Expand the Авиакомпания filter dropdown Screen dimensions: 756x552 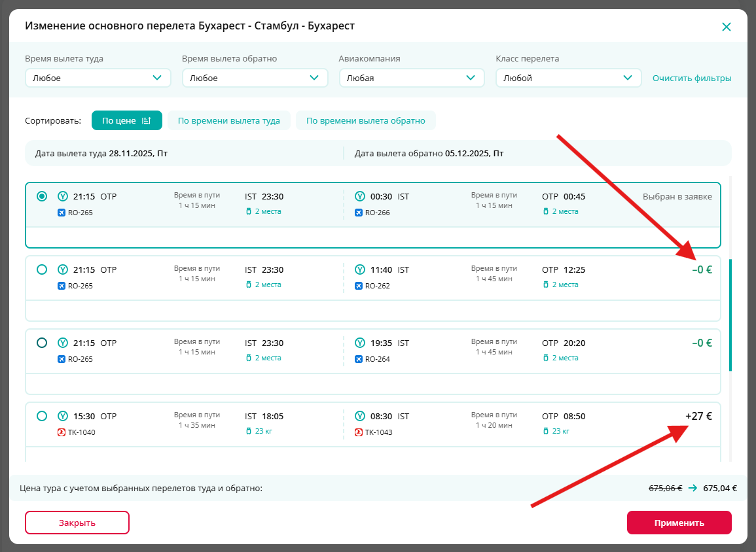click(411, 78)
